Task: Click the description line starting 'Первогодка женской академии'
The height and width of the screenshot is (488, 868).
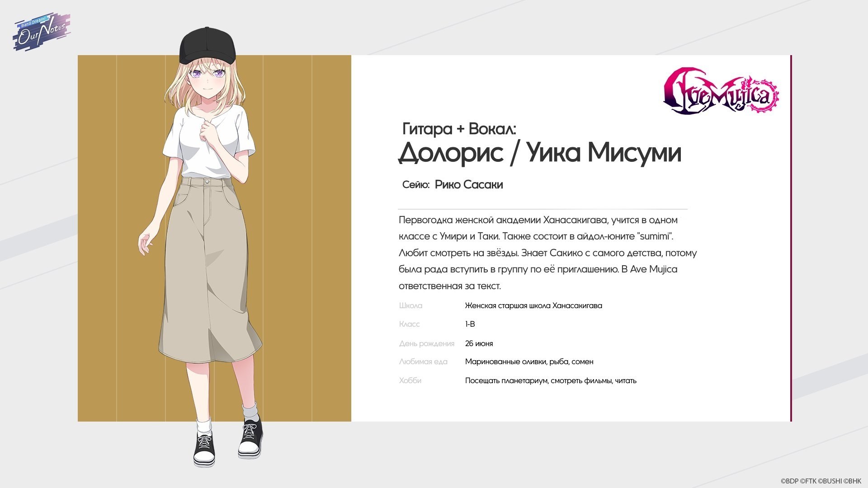Action: pos(538,220)
